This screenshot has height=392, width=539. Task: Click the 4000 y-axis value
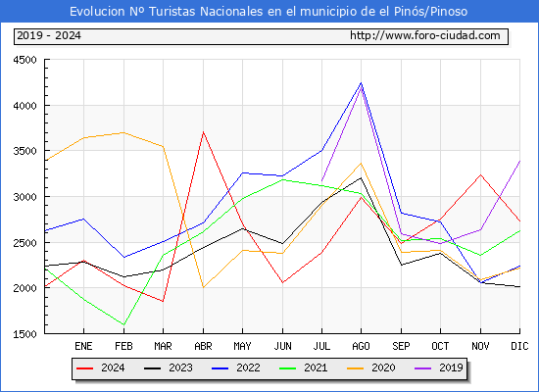(24, 106)
